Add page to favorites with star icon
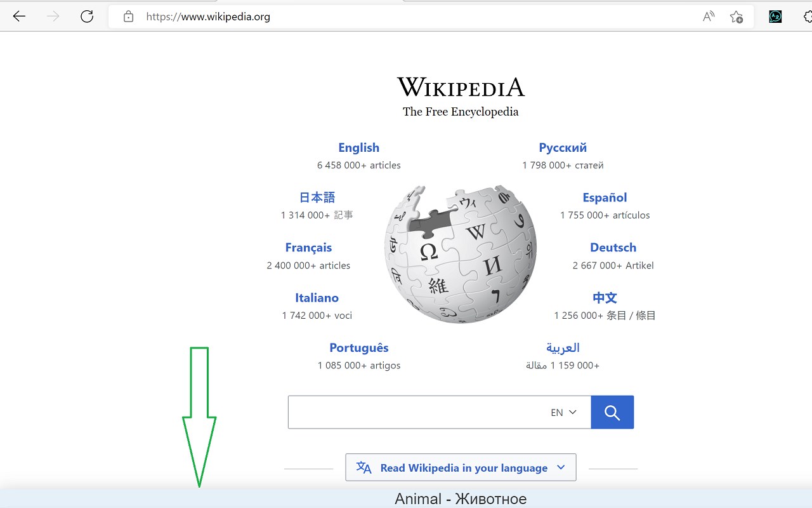The width and height of the screenshot is (812, 508). pos(737,17)
